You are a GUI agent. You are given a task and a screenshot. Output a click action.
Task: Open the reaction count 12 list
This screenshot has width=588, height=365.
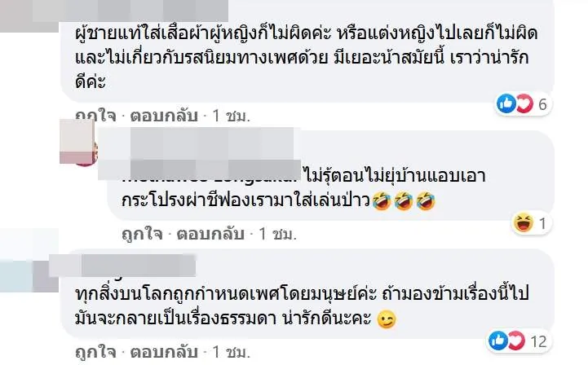point(538,341)
